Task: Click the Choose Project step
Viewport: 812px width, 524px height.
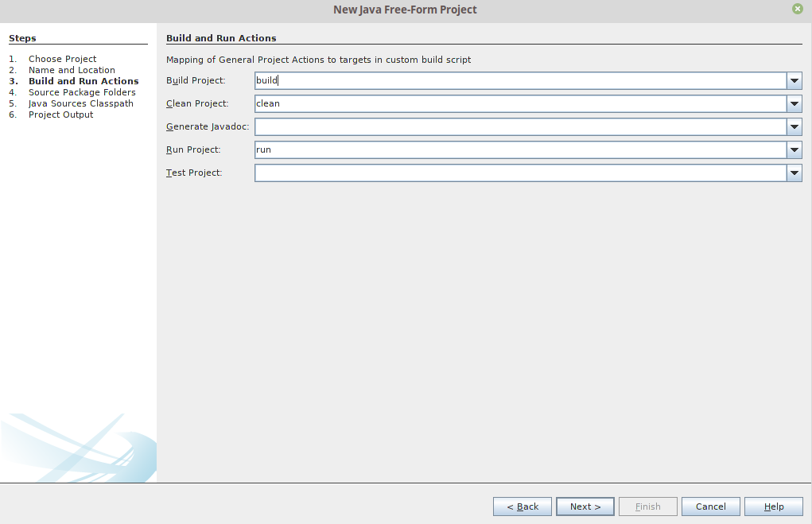Action: pos(62,59)
